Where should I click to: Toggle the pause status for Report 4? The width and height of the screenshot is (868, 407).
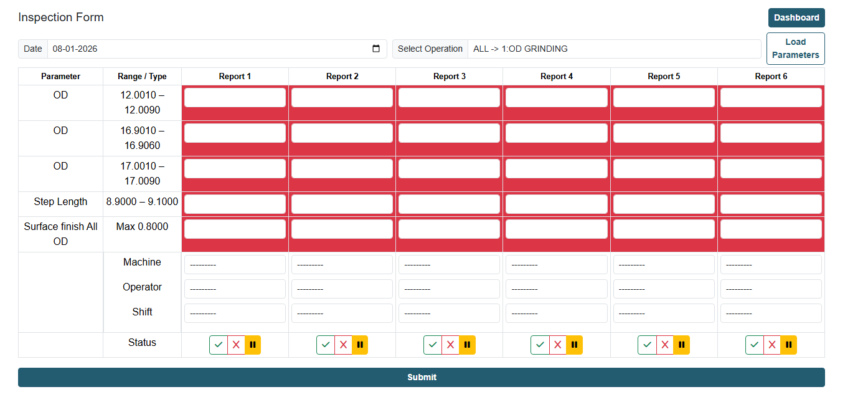coord(574,345)
